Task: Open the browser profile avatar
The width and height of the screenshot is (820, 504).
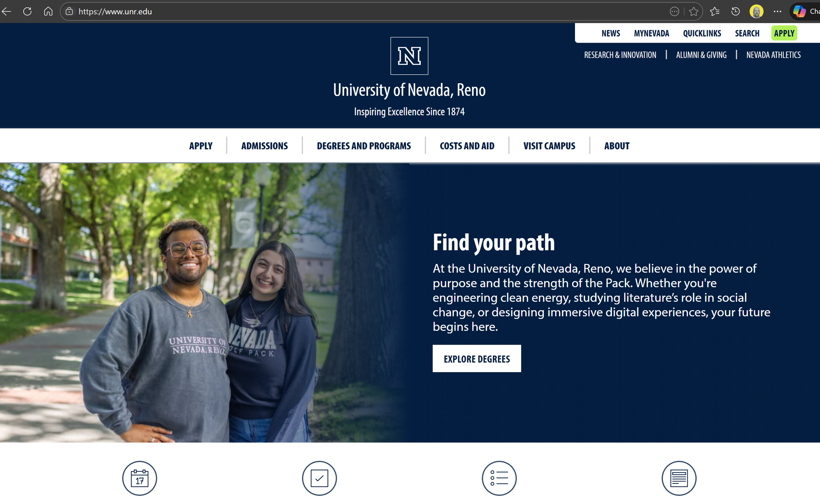Action: (756, 12)
